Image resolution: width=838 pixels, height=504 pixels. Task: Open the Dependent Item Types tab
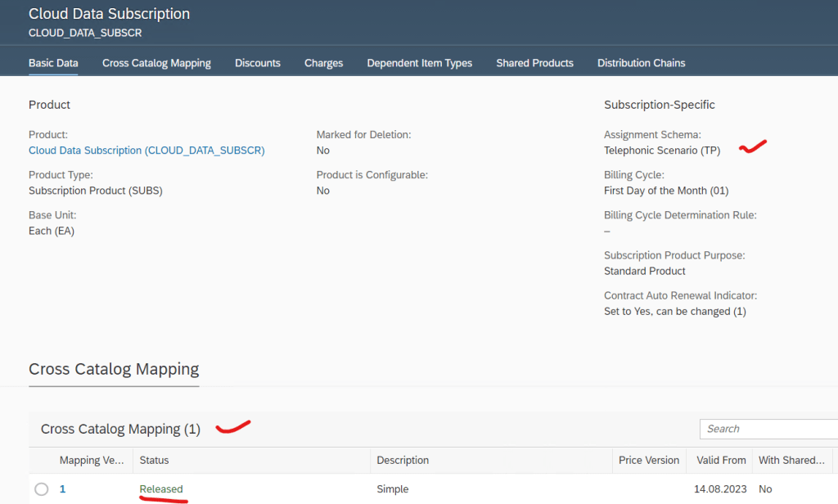(419, 63)
